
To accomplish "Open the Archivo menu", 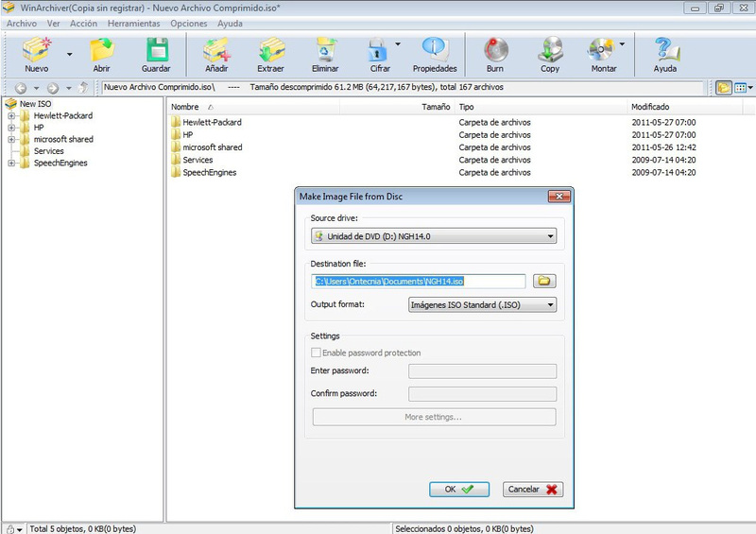I will [22, 23].
